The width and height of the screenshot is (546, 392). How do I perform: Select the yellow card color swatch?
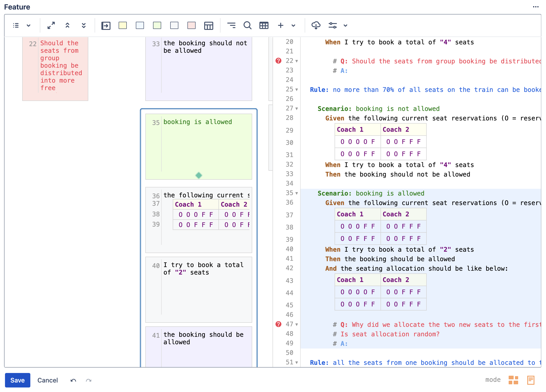click(123, 25)
